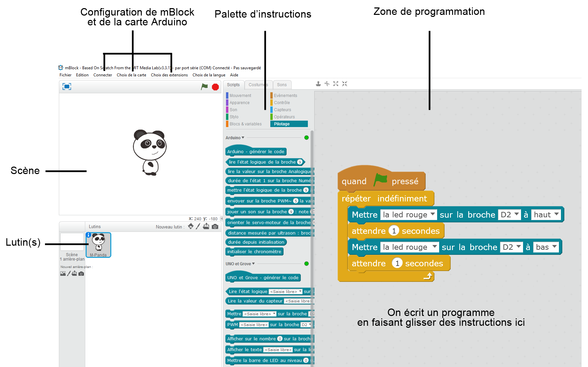This screenshot has width=588, height=367.
Task: Select the Opérateurs block category
Action: (284, 117)
